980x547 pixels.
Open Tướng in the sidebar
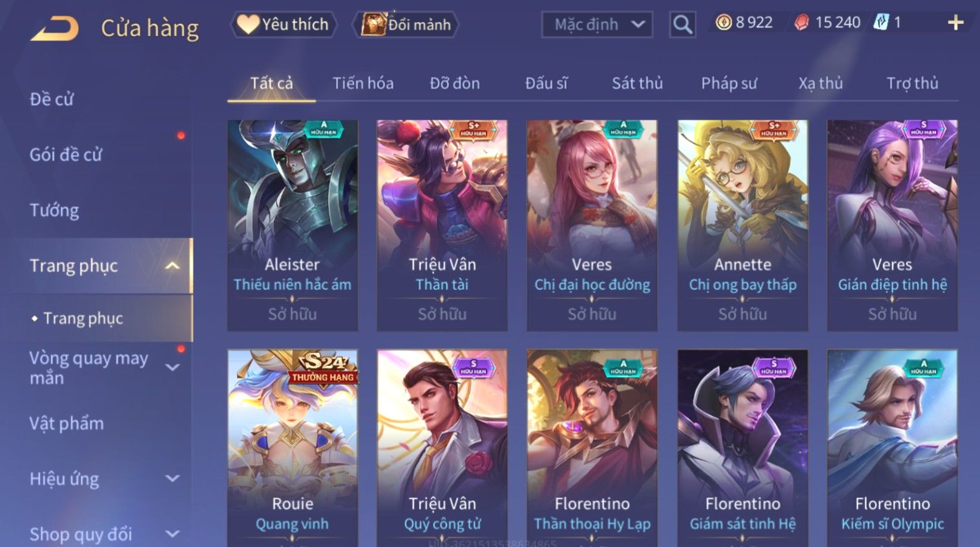54,210
